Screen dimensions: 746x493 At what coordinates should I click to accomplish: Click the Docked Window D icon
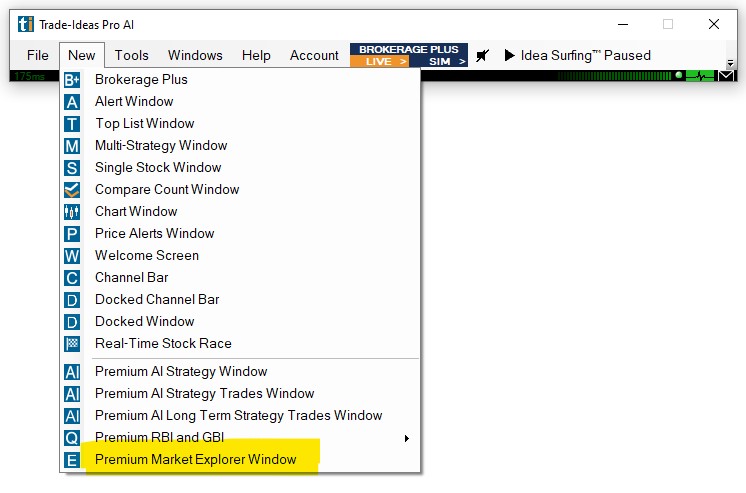(x=72, y=322)
